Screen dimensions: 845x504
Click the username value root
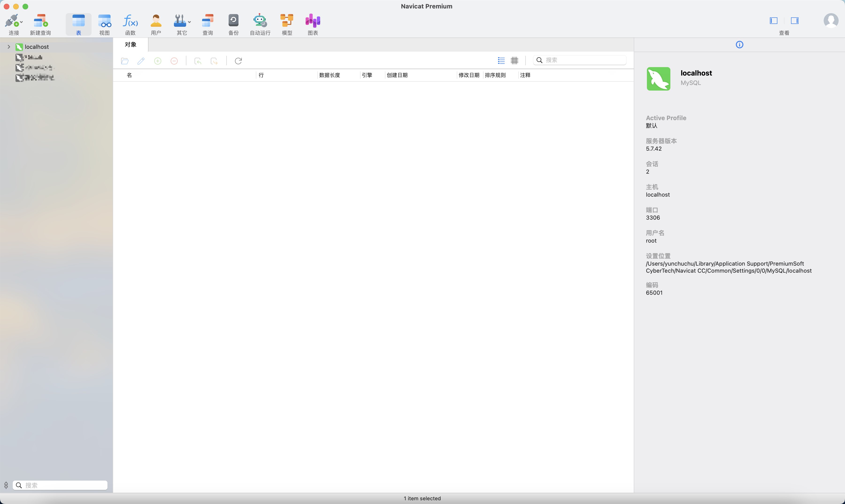651,241
